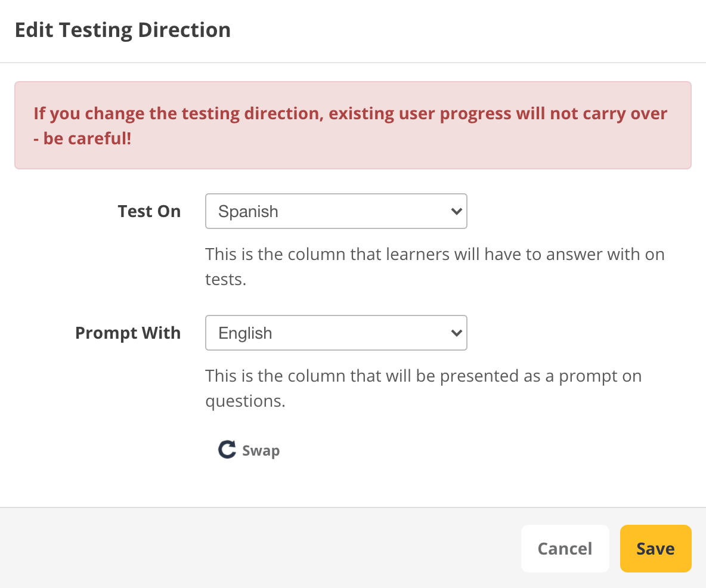The image size is (706, 588).
Task: Click the Swap text label
Action: (x=261, y=451)
